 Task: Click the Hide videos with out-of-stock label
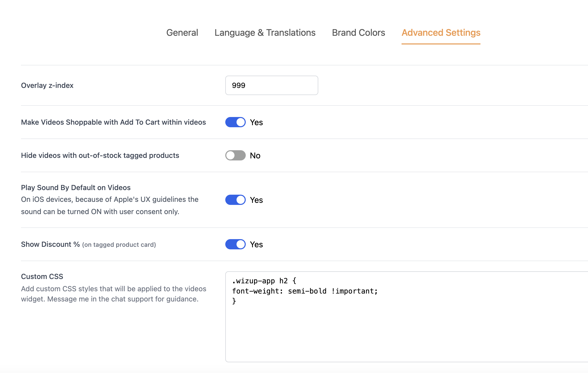pos(100,155)
